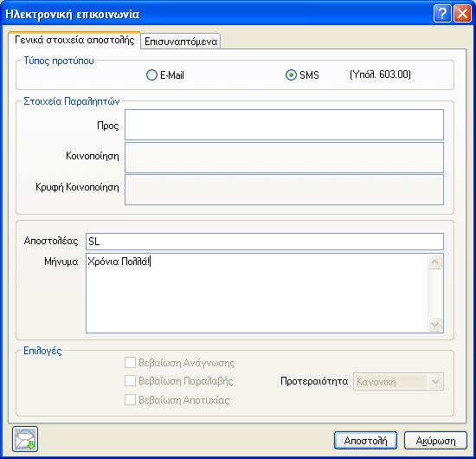Select the Γενικά στοιχεία αποστολής tab
476x459 pixels.
pyautogui.click(x=74, y=40)
